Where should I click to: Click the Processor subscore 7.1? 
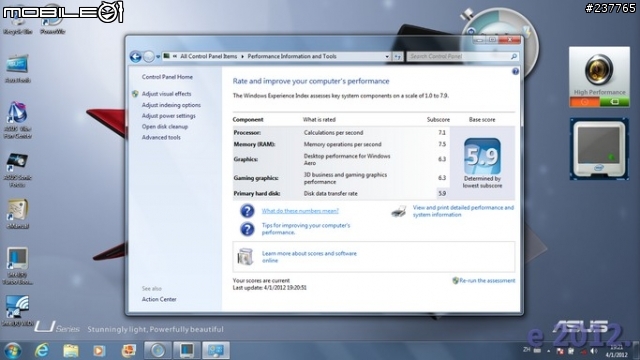pos(442,133)
